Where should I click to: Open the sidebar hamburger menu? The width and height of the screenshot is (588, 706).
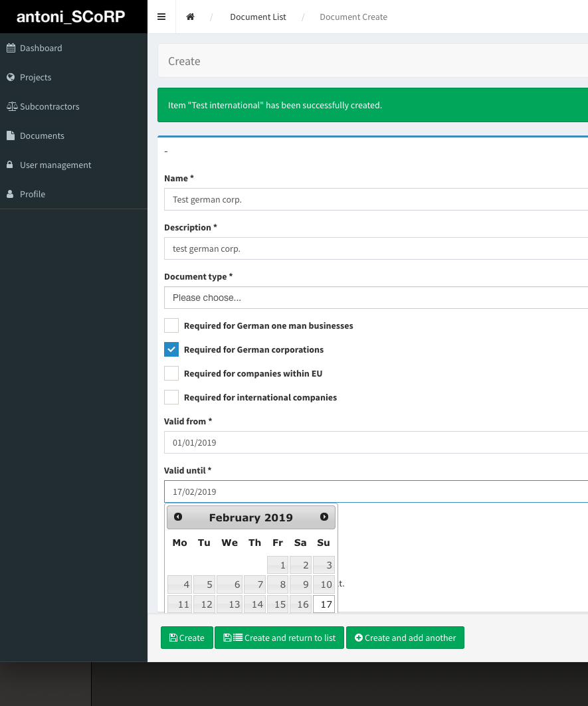pyautogui.click(x=161, y=17)
